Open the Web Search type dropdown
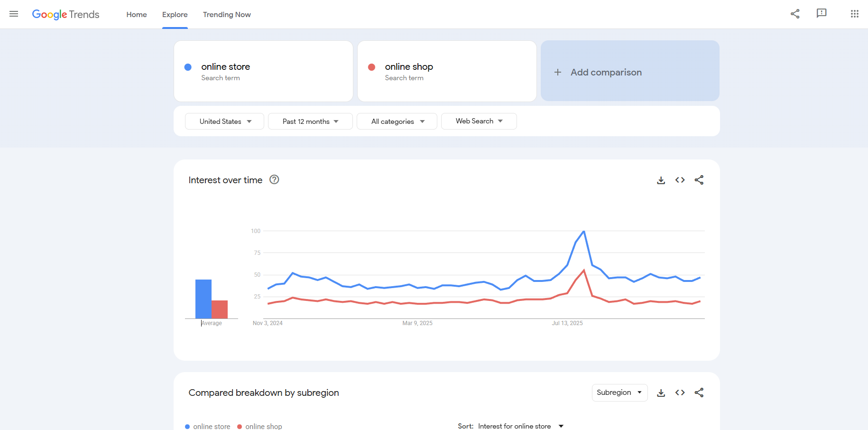The height and width of the screenshot is (430, 868). click(479, 121)
